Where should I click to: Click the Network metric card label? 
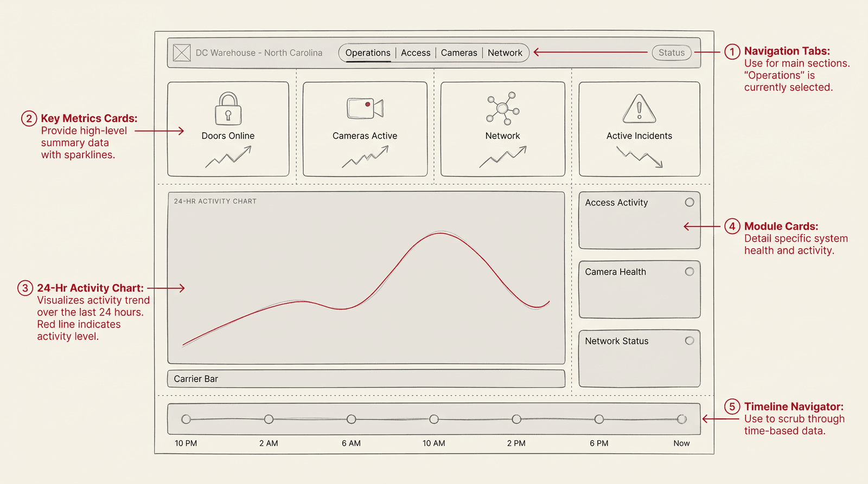click(x=502, y=136)
